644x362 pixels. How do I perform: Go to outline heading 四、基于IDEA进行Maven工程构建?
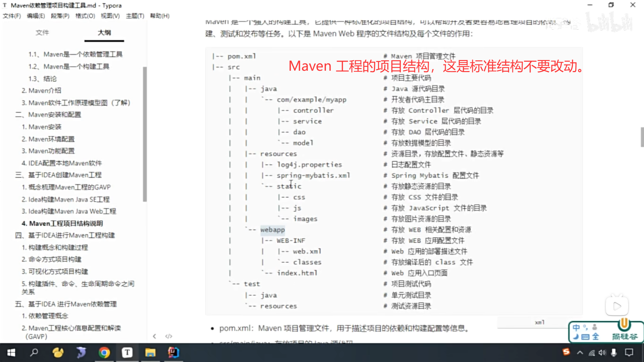click(x=65, y=235)
